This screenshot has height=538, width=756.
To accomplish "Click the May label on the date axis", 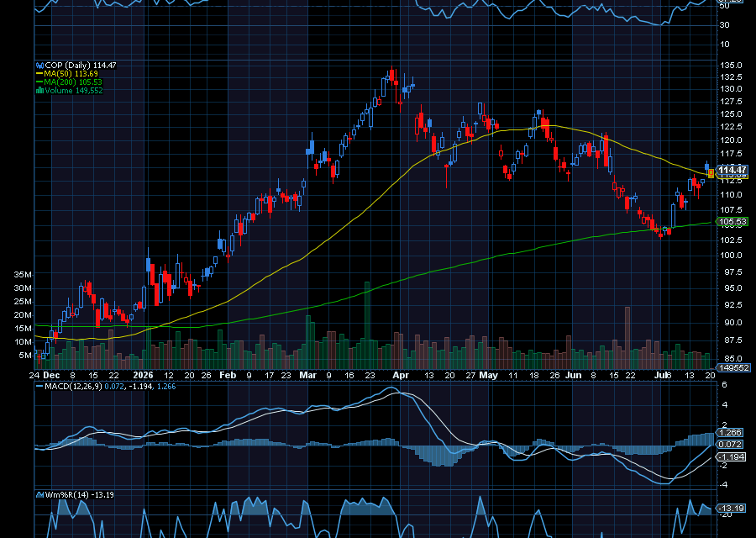I will 488,375.
